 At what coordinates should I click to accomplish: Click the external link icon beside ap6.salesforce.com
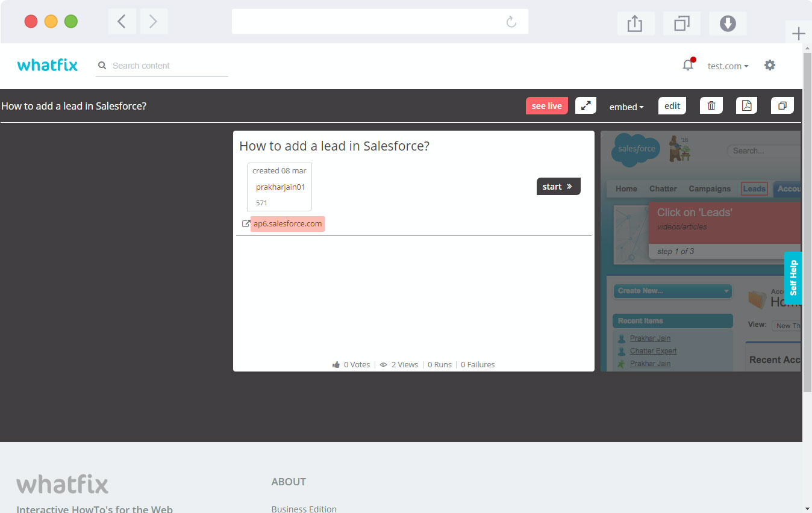coord(246,223)
